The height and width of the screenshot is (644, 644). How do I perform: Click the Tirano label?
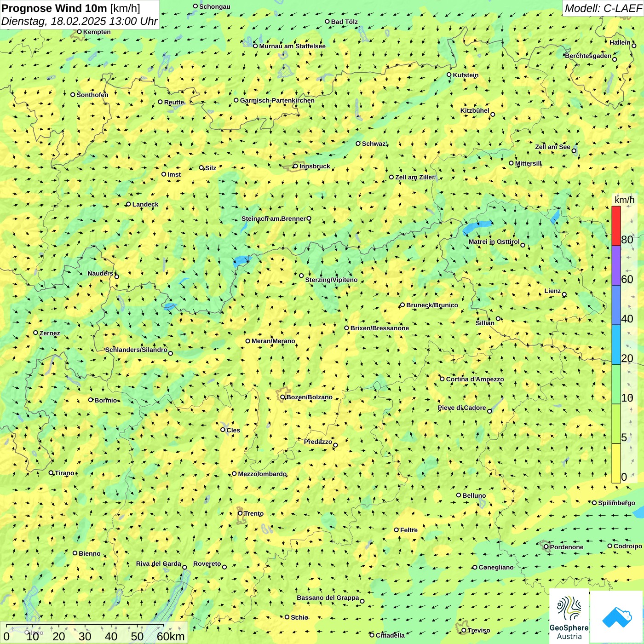click(65, 473)
